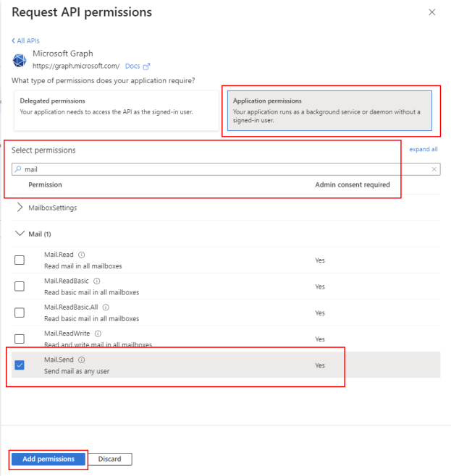The width and height of the screenshot is (451, 476).
Task: Click the Add permissions button
Action: click(49, 459)
